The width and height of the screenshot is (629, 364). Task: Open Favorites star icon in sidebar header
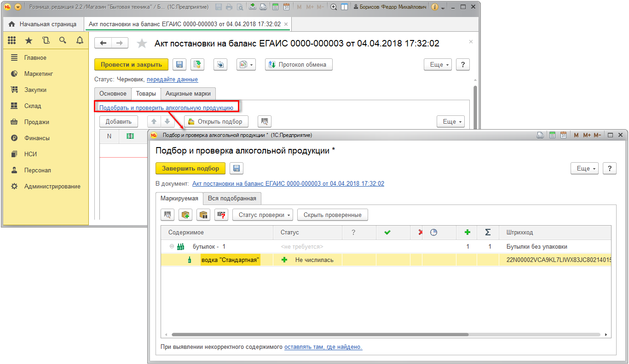coord(29,40)
